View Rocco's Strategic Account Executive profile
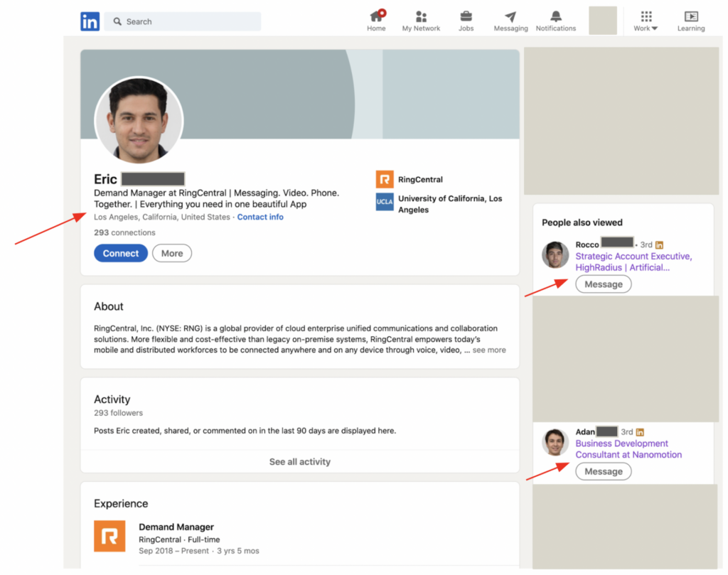This screenshot has width=728, height=575. click(x=633, y=257)
